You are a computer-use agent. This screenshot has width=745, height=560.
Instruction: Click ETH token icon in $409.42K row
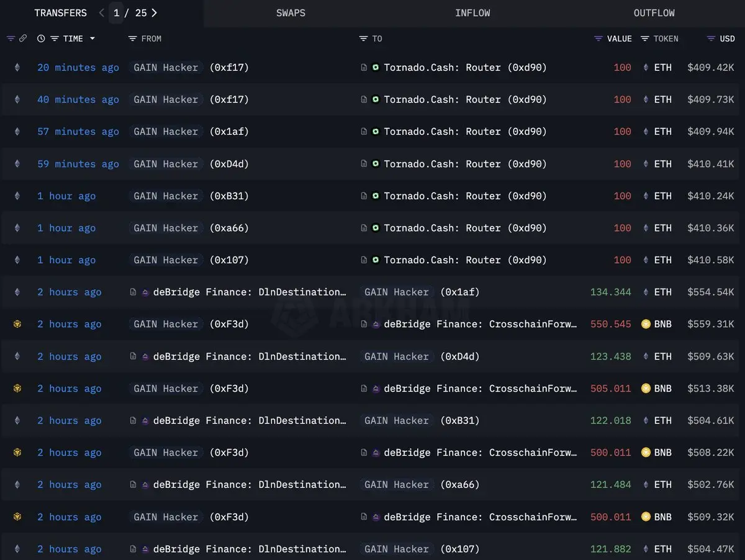(646, 68)
